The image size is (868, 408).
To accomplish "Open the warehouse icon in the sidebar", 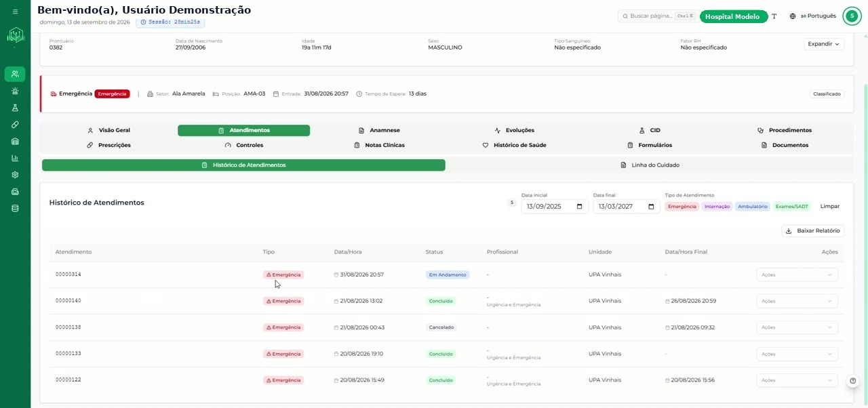I will 15,142.
